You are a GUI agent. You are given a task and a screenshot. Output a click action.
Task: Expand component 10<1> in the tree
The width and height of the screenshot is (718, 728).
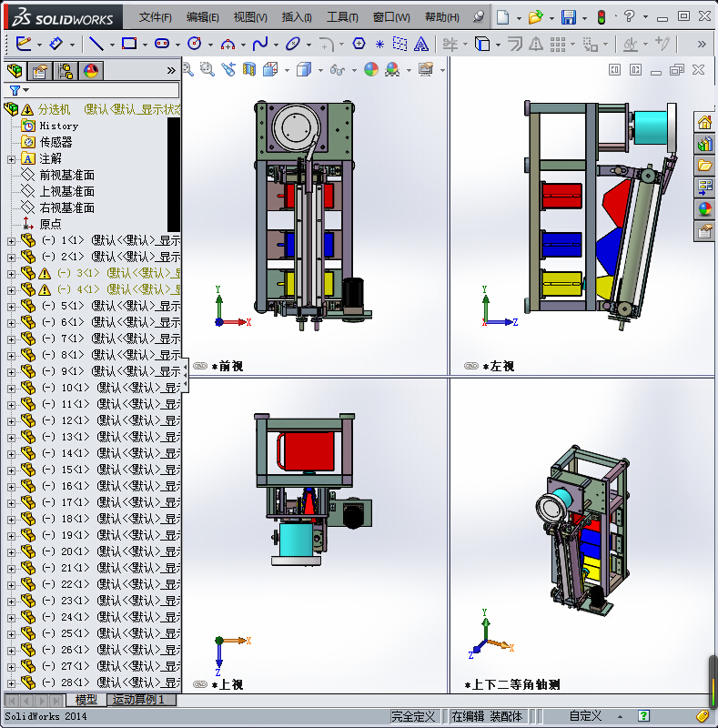(12, 389)
